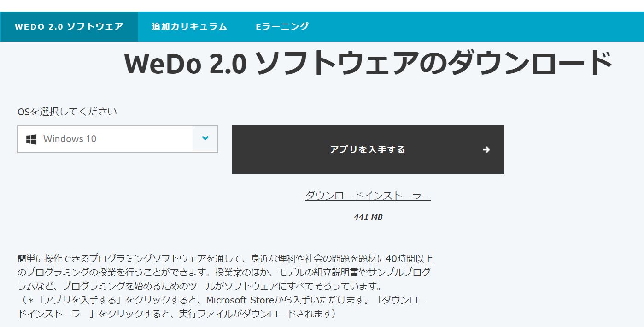Open the ダウンロードインストーラー link
Screen dimensions: 644x327
(368, 196)
